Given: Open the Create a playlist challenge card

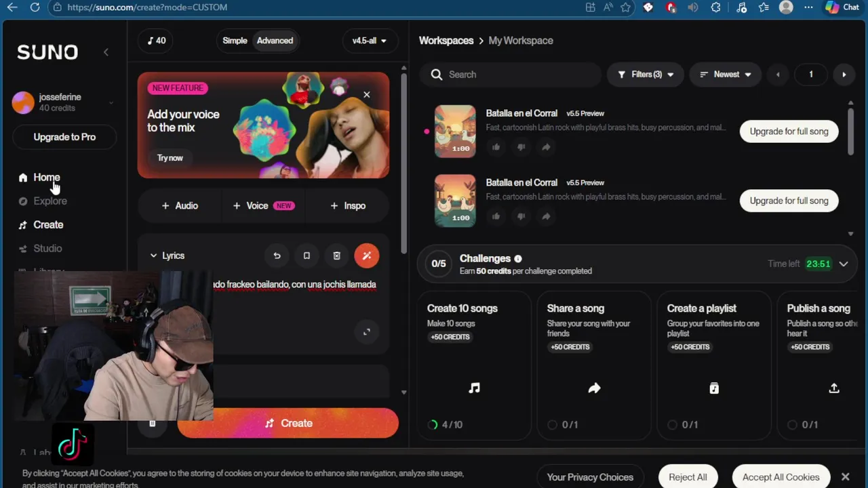Looking at the screenshot, I should (713, 366).
